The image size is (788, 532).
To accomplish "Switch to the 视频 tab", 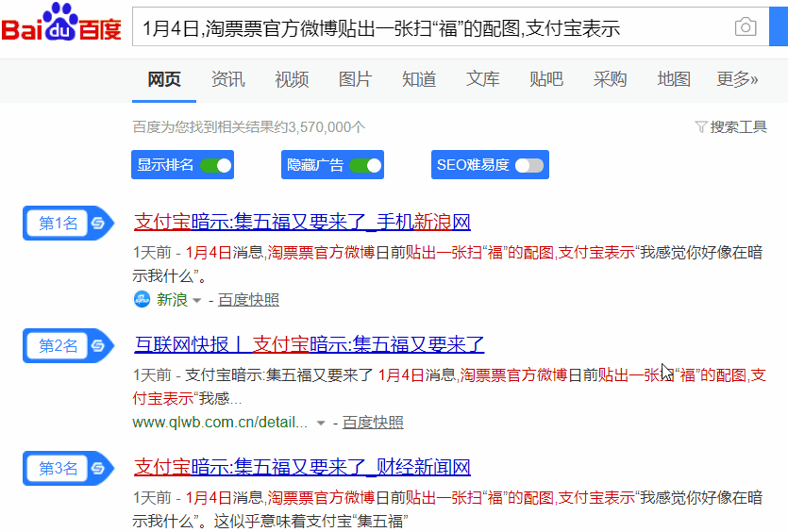I will (292, 79).
